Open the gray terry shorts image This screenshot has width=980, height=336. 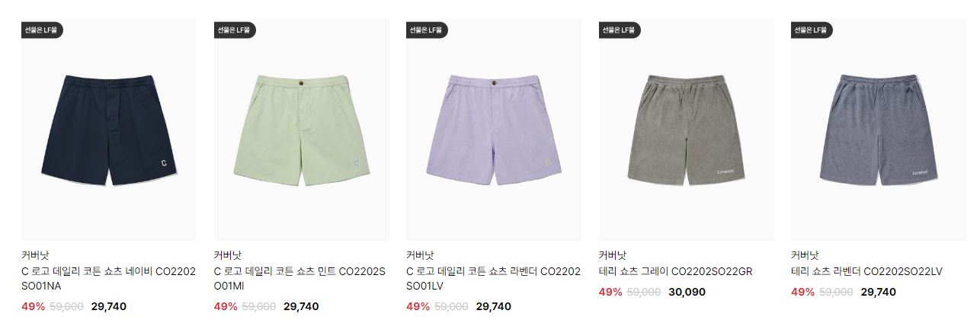coord(686,130)
